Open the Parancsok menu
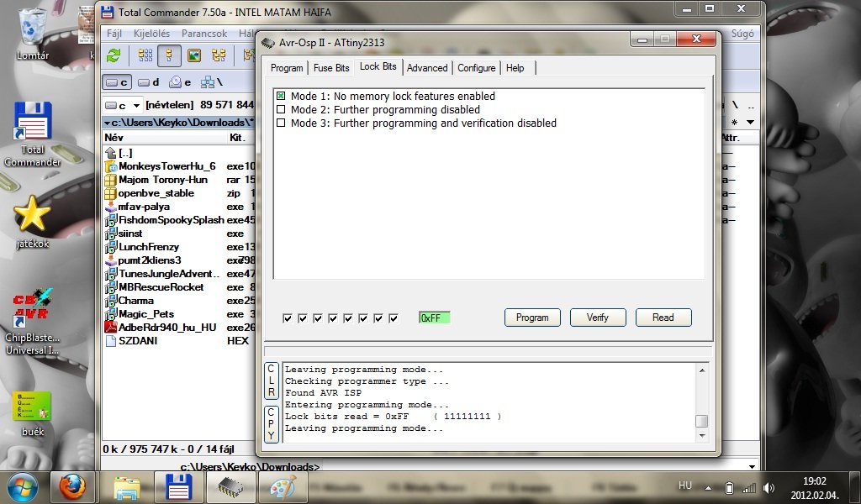 click(204, 34)
